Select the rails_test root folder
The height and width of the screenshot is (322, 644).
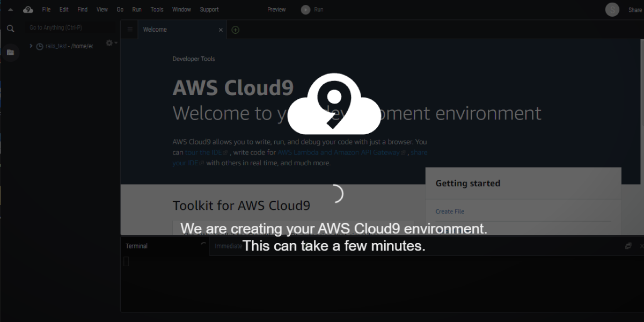(x=69, y=46)
